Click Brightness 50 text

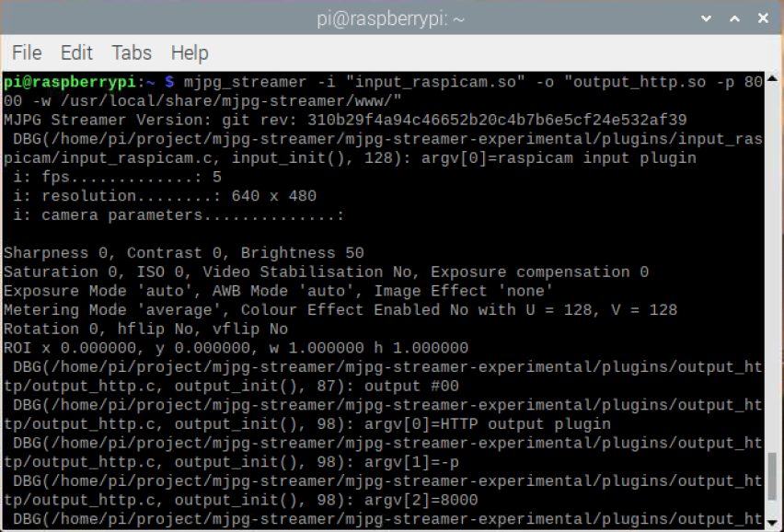tap(302, 253)
